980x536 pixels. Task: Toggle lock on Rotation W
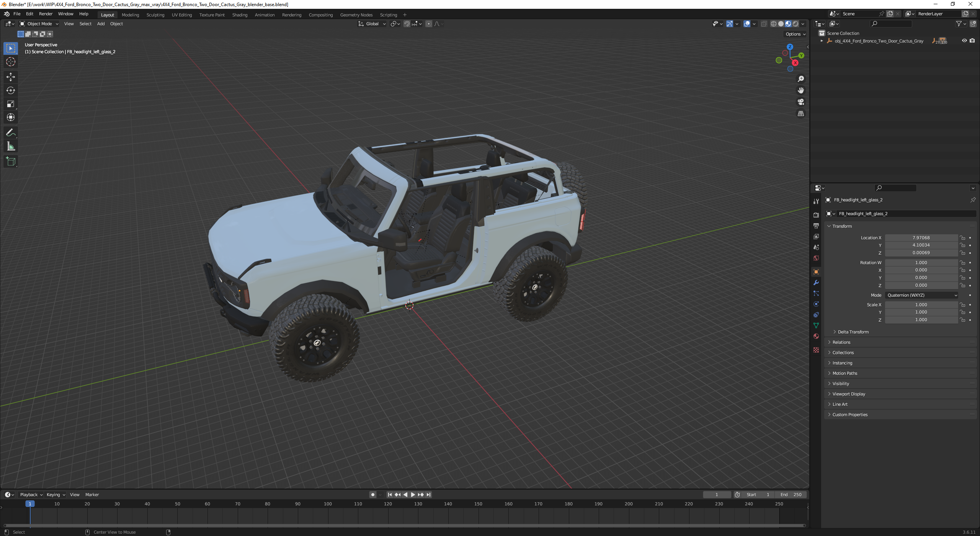962,263
